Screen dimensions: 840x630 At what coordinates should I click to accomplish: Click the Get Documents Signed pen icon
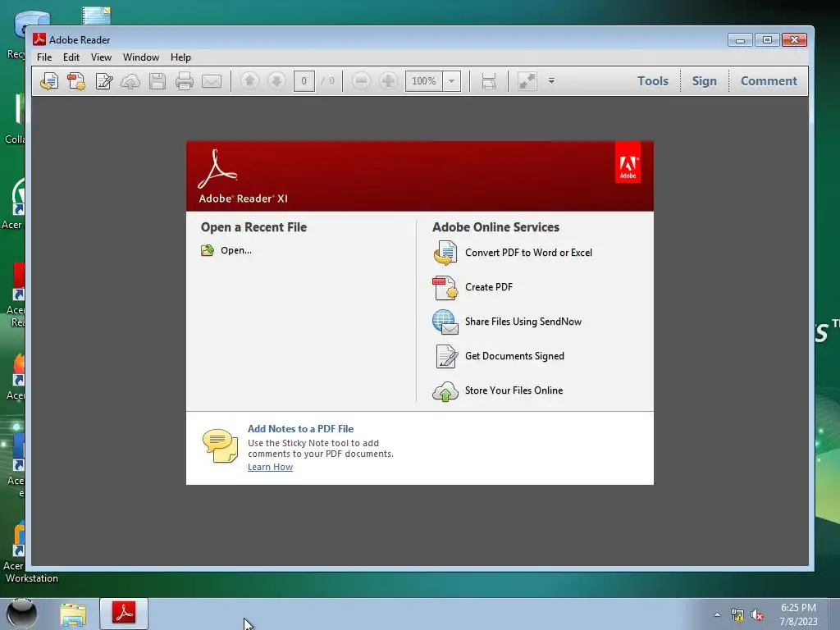click(x=446, y=357)
